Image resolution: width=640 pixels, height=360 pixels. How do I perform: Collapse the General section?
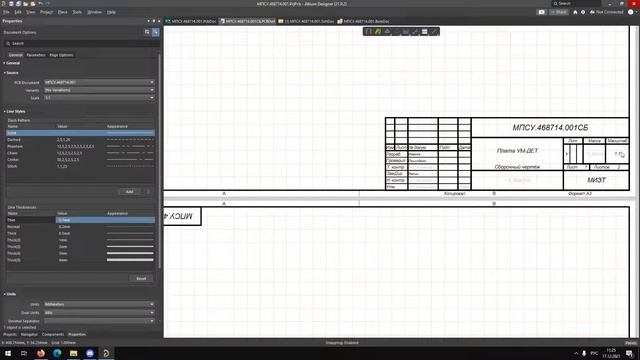pyautogui.click(x=11, y=63)
